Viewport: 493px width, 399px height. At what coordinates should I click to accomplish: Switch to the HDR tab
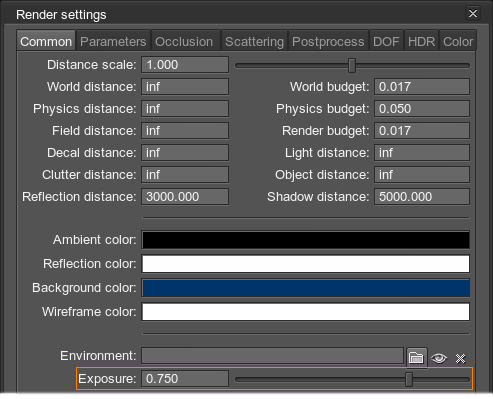coord(421,42)
